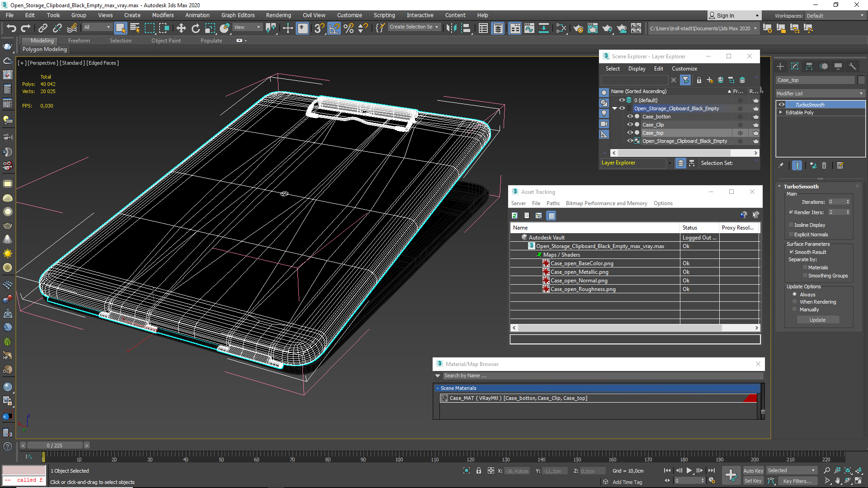Viewport: 868px width, 488px height.
Task: Open the Hierarchy command panel tab
Action: point(809,66)
